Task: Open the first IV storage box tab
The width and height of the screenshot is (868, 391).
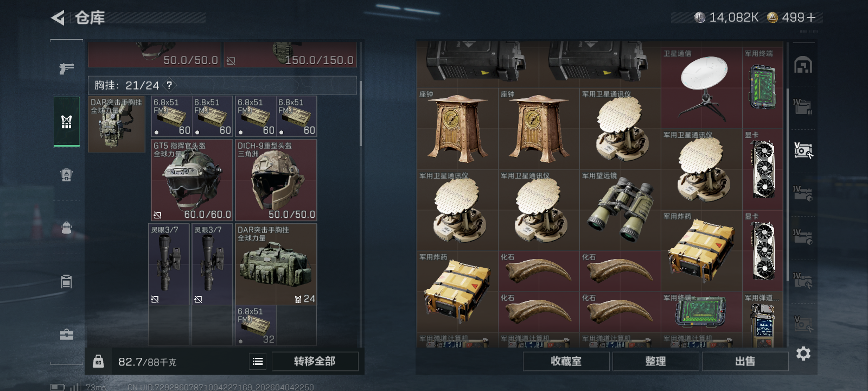Action: coord(803,106)
